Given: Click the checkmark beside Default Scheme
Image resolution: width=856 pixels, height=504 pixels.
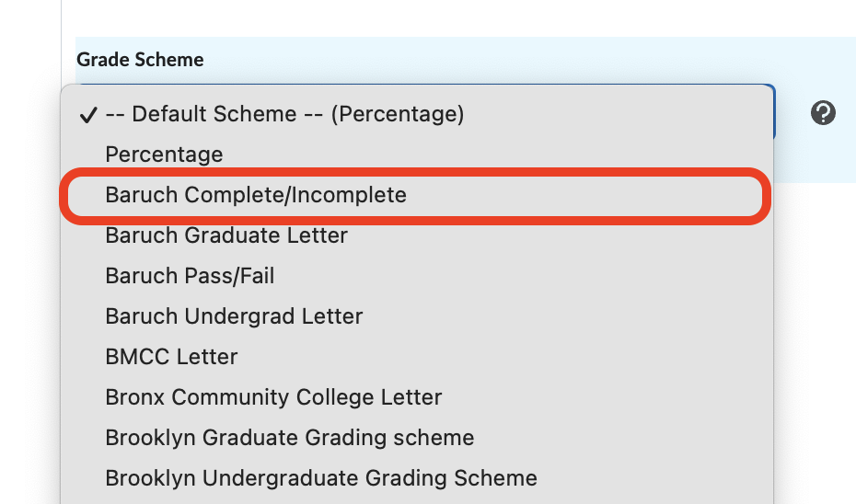Looking at the screenshot, I should (x=88, y=115).
